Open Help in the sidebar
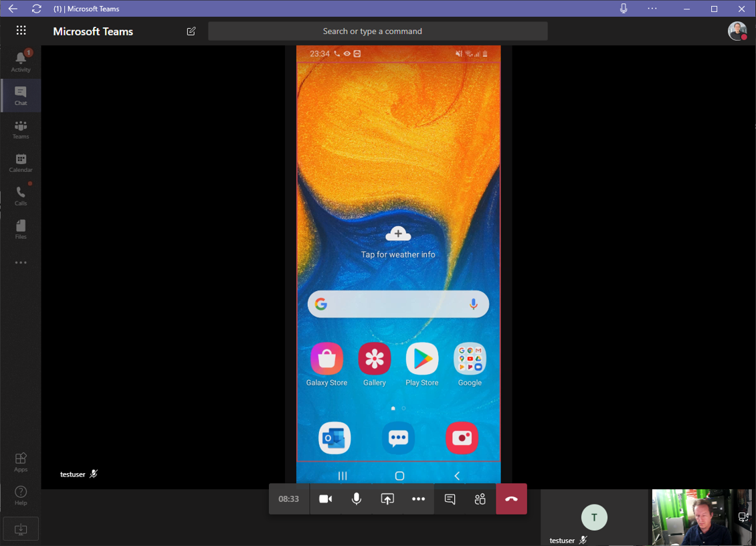The width and height of the screenshot is (756, 546). [x=21, y=495]
